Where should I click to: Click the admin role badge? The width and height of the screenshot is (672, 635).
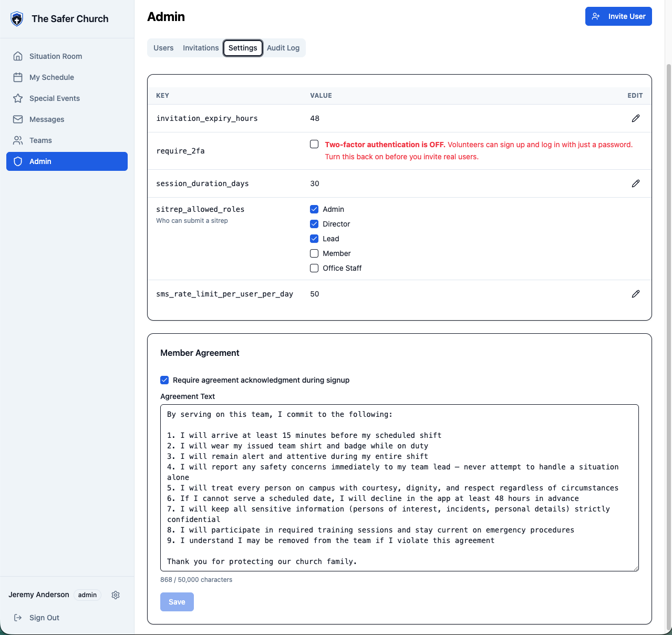pos(87,595)
